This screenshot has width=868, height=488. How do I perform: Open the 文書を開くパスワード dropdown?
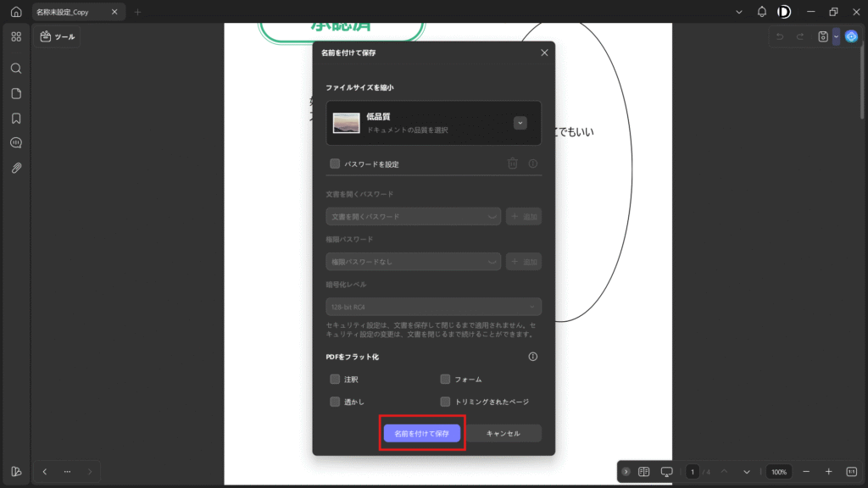tap(413, 217)
